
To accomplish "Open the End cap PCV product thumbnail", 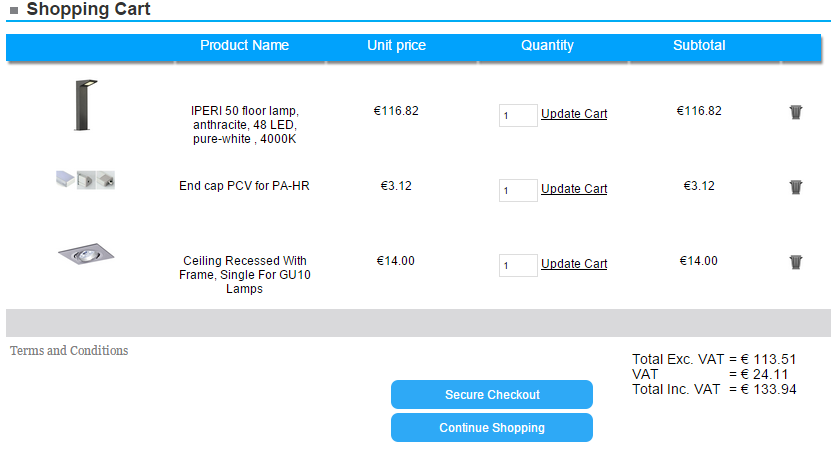I will (x=85, y=180).
